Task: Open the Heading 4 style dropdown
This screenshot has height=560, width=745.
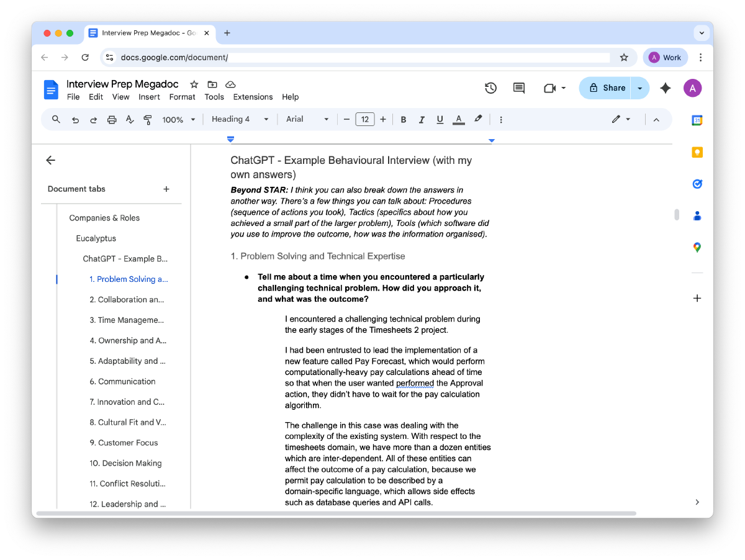Action: [240, 119]
